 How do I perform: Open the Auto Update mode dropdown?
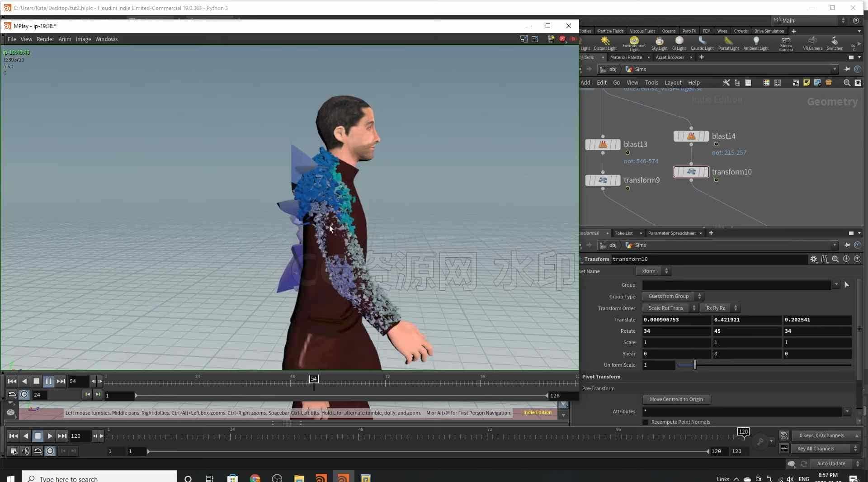835,464
